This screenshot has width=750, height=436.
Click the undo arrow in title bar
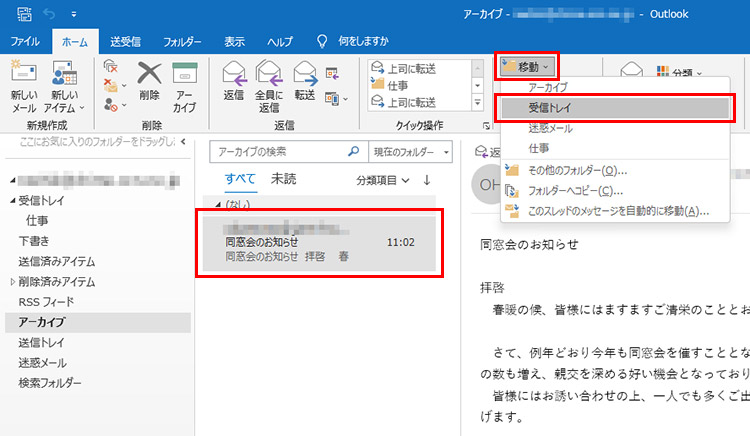click(48, 15)
